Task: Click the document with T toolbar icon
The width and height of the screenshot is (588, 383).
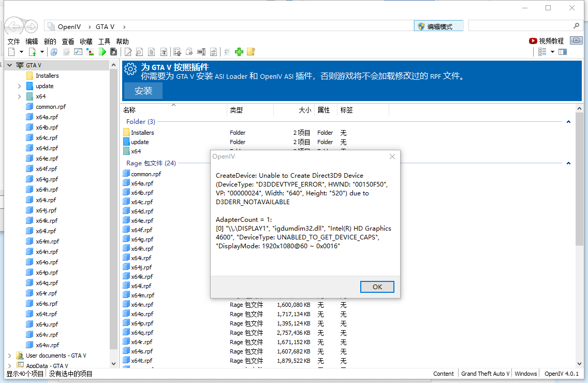Action: [164, 52]
